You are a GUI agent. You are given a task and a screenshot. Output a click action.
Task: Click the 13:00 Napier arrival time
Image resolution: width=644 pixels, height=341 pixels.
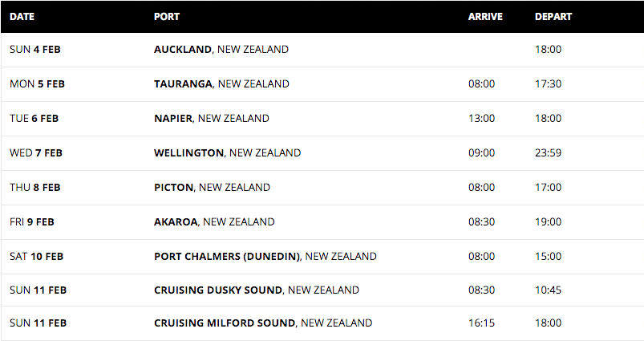tap(482, 118)
